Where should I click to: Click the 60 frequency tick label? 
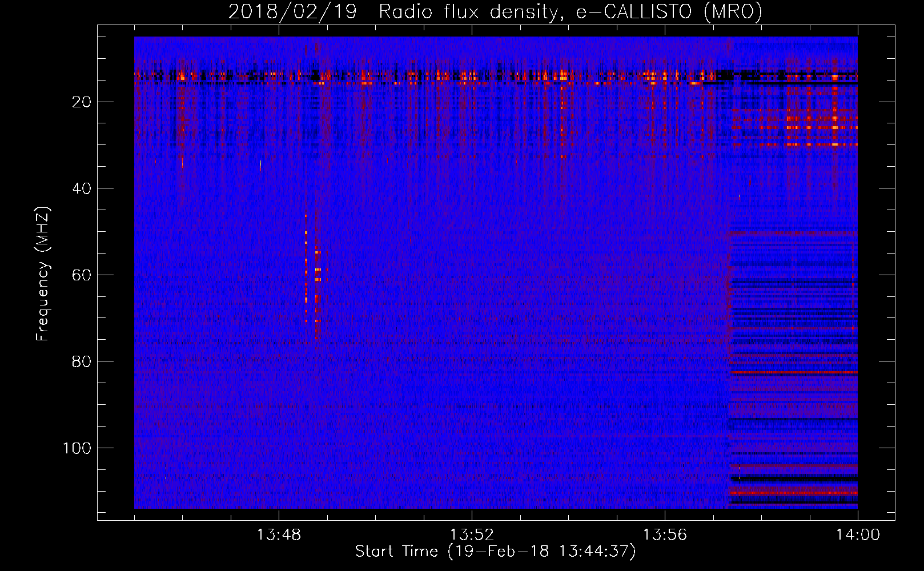tap(82, 275)
